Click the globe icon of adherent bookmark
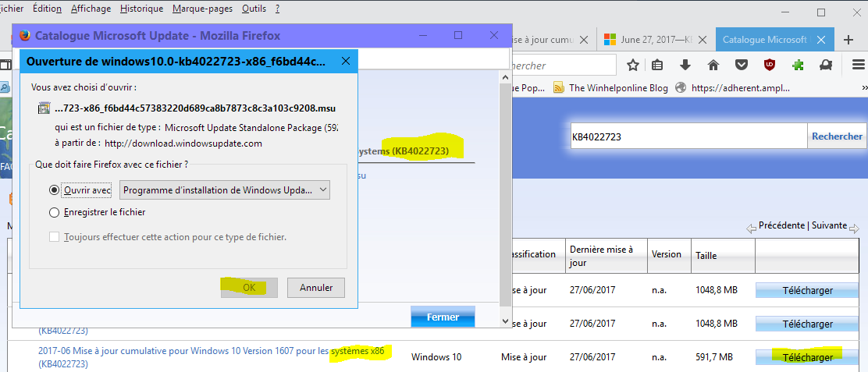Screen dimensions: 868x372 pos(681,88)
